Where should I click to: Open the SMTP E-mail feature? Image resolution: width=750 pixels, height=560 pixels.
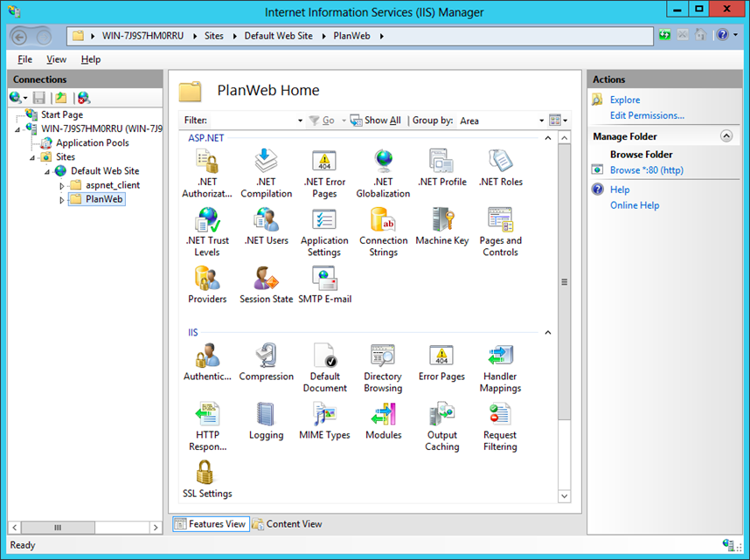325,285
